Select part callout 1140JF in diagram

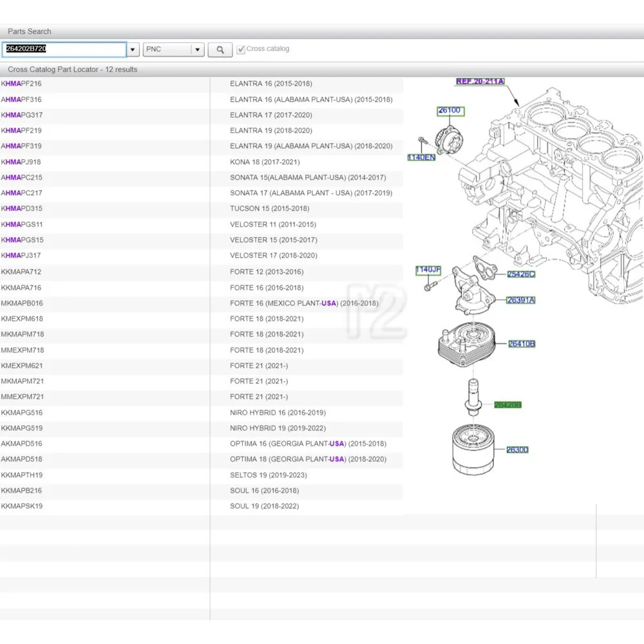click(428, 270)
